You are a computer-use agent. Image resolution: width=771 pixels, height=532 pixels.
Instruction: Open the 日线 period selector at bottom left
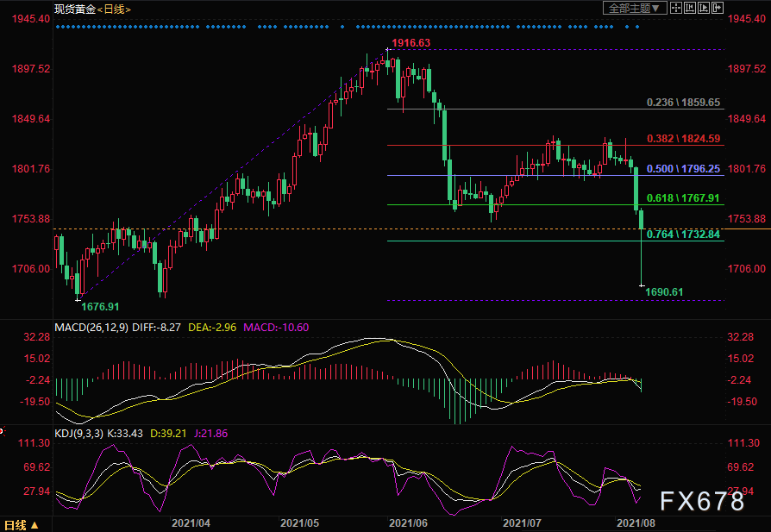pyautogui.click(x=21, y=525)
